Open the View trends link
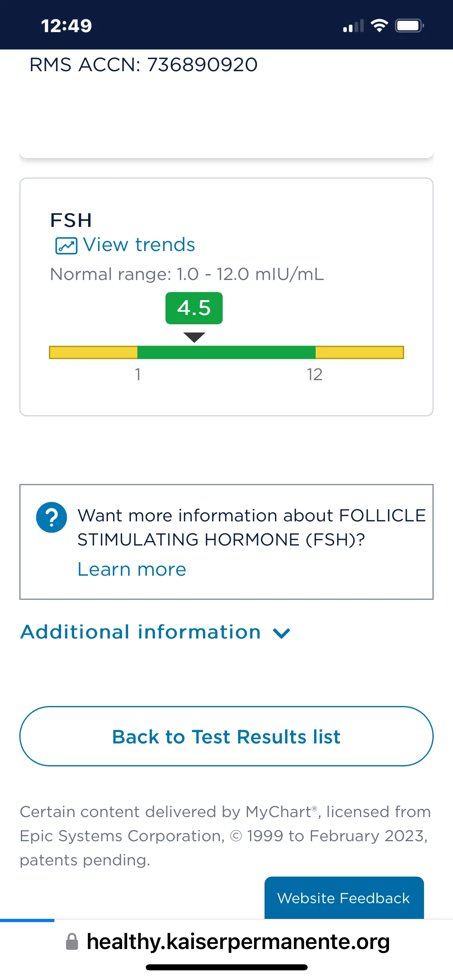The height and width of the screenshot is (980, 453). [x=125, y=245]
